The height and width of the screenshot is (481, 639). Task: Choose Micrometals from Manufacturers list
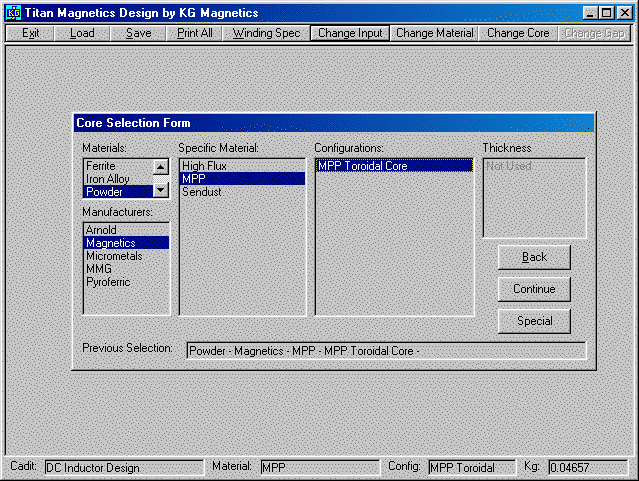[126, 256]
